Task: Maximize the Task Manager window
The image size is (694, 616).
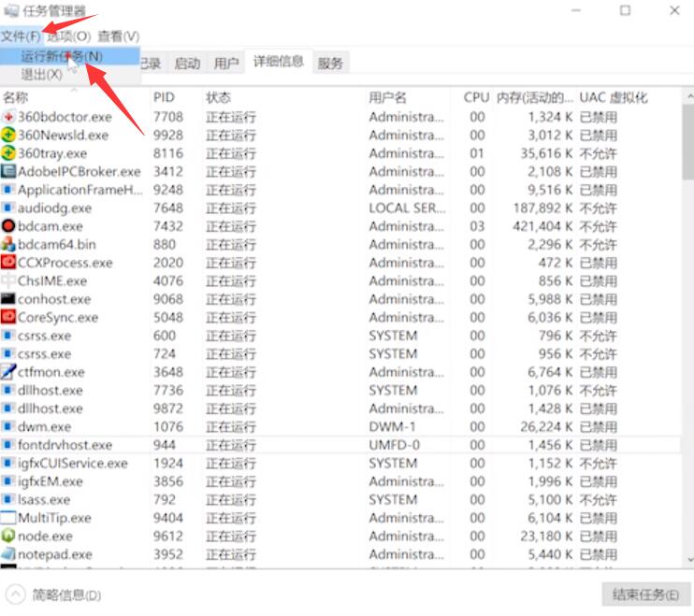Action: 625,10
